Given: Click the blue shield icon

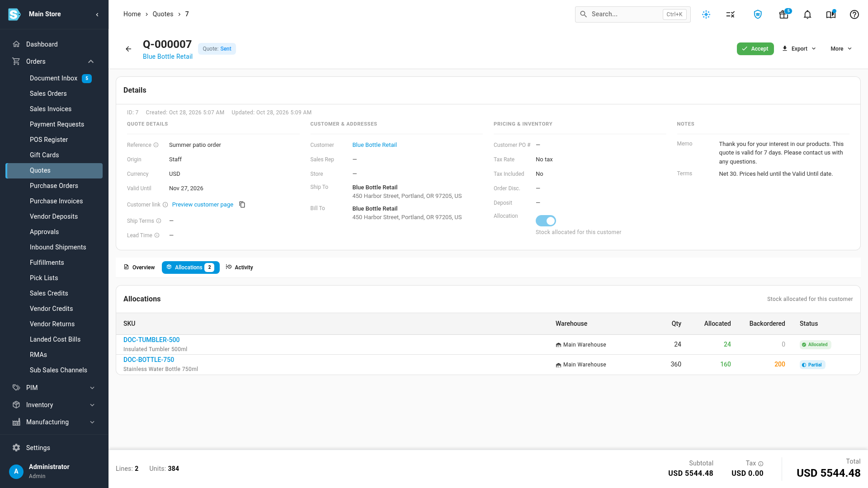Looking at the screenshot, I should click(758, 14).
